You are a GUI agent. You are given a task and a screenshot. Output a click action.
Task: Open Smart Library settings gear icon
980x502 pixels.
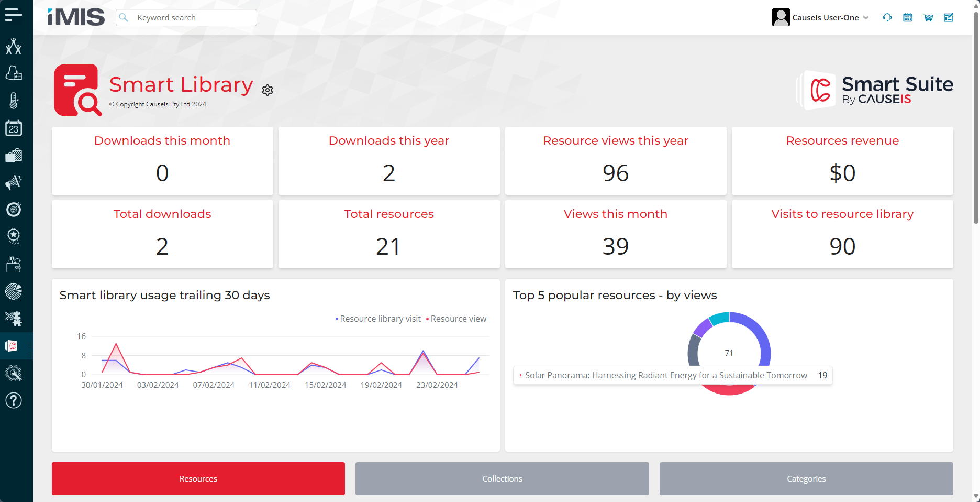pos(268,90)
